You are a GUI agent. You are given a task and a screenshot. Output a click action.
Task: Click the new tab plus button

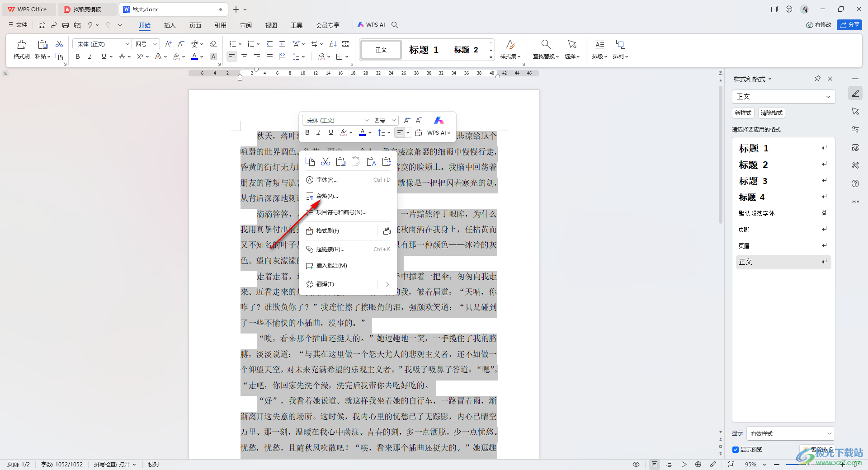pos(236,9)
